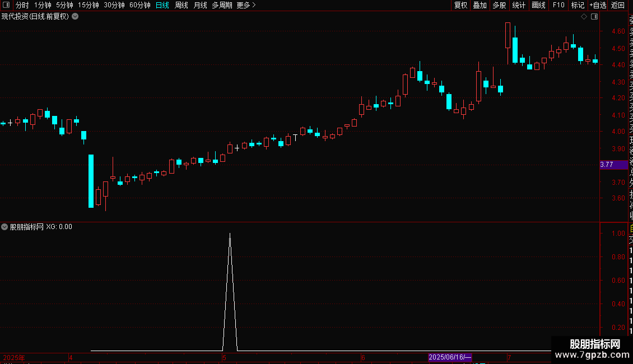Click the 返回 back button

pyautogui.click(x=618, y=5)
